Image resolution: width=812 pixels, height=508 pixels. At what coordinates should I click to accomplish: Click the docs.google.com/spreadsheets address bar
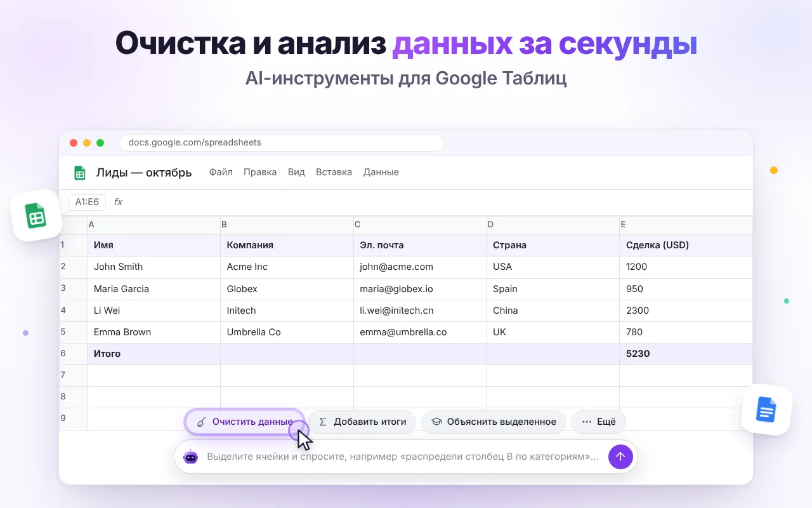point(280,143)
